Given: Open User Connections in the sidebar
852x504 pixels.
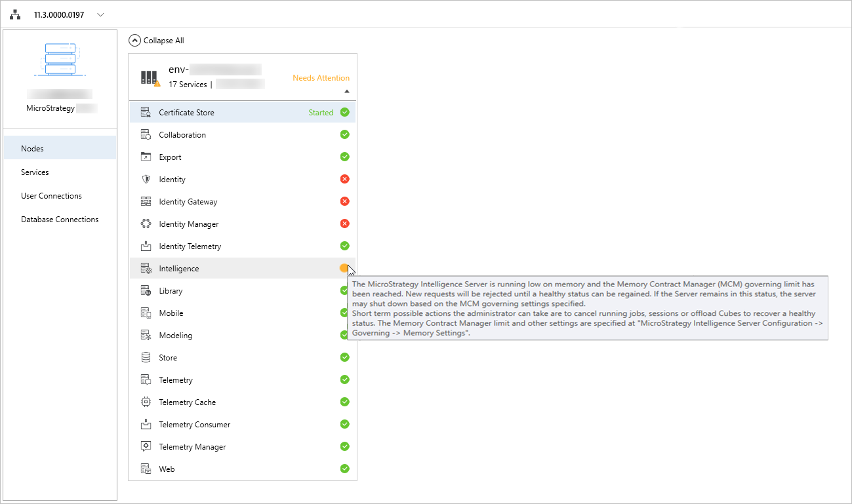Looking at the screenshot, I should pyautogui.click(x=51, y=196).
